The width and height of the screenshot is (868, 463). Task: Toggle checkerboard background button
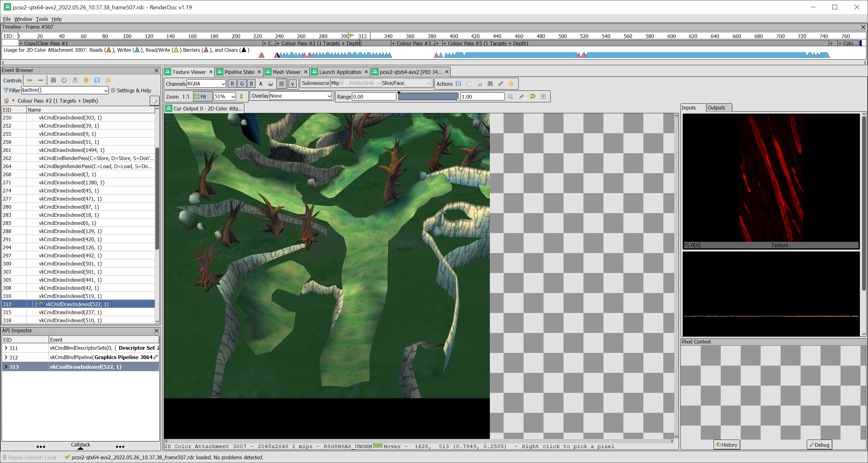[281, 84]
